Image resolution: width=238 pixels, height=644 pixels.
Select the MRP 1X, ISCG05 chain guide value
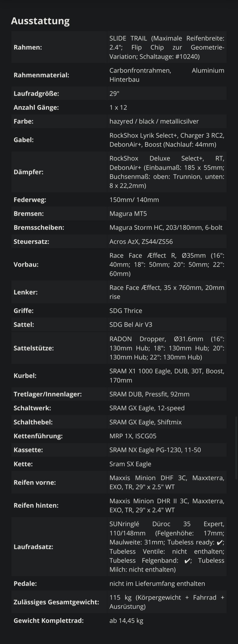pyautogui.click(x=133, y=436)
